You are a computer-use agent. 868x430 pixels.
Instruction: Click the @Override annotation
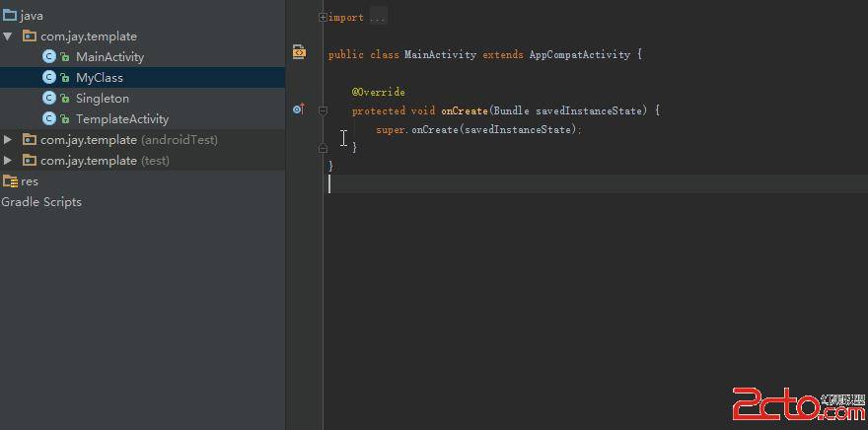pyautogui.click(x=378, y=92)
